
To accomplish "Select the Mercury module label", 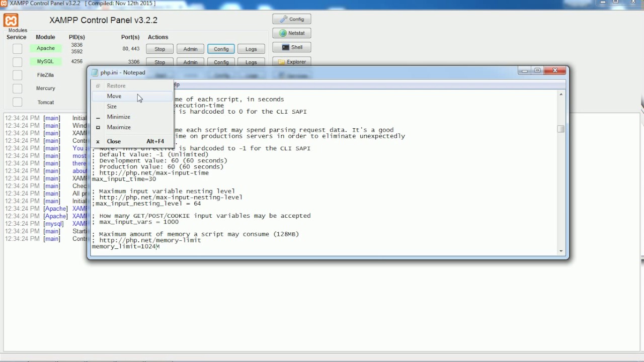I will [x=46, y=88].
